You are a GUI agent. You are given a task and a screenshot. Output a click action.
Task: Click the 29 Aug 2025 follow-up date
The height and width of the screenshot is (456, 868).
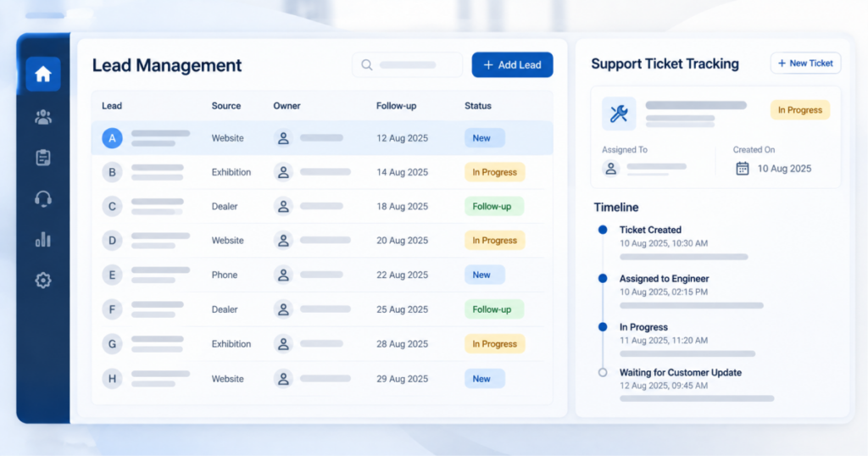point(402,379)
